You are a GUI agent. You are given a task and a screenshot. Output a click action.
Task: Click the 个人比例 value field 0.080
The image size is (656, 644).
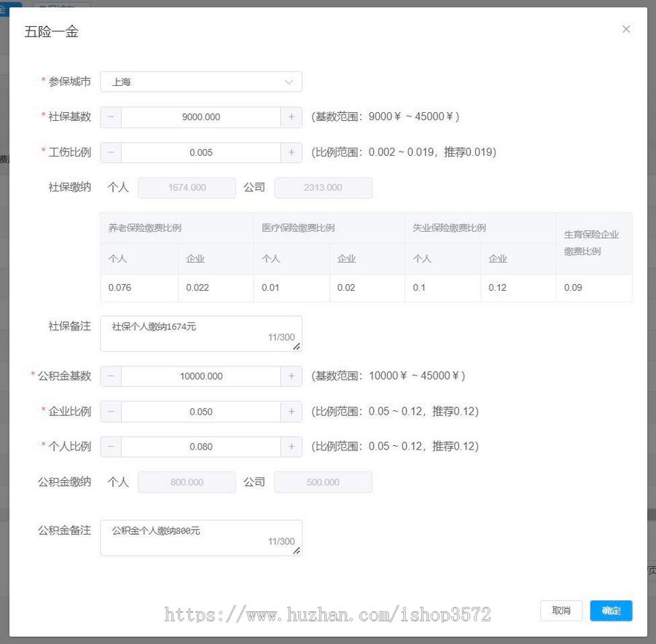pos(201,447)
